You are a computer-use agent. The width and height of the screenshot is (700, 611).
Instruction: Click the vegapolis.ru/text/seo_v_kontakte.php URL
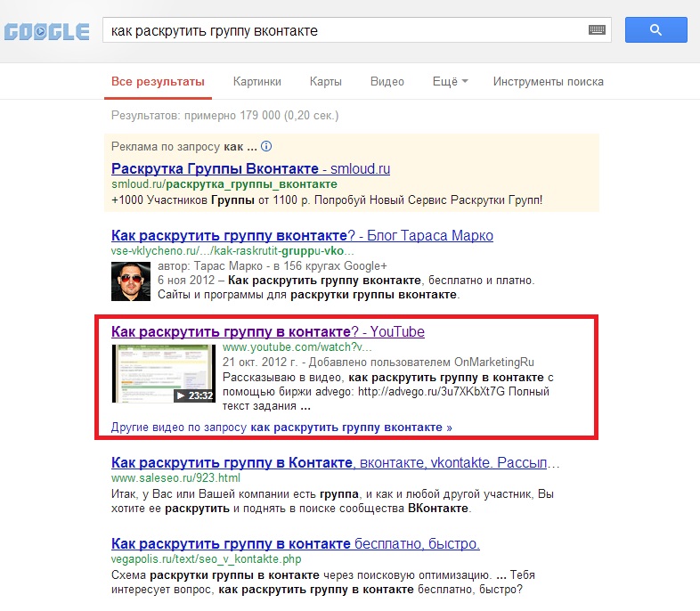(x=207, y=558)
